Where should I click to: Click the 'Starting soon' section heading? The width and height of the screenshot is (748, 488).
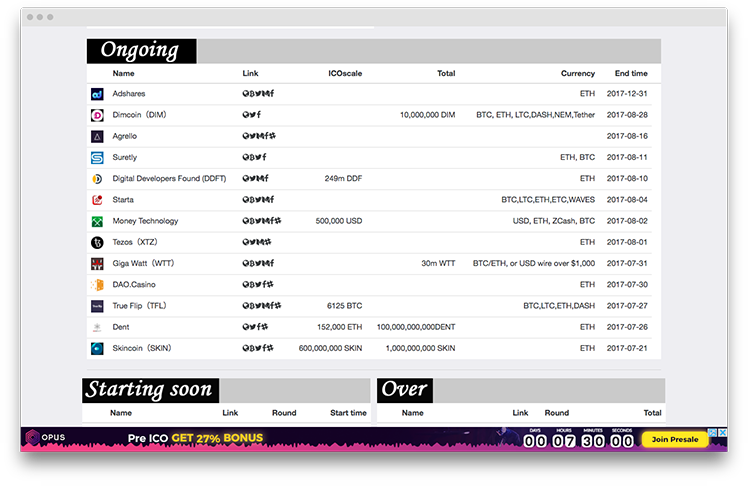tap(150, 390)
